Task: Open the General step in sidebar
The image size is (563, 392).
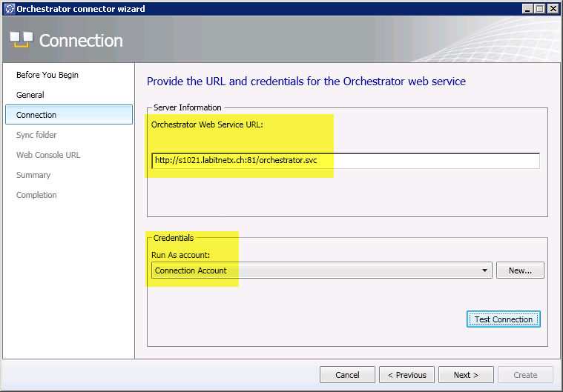Action: (30, 95)
